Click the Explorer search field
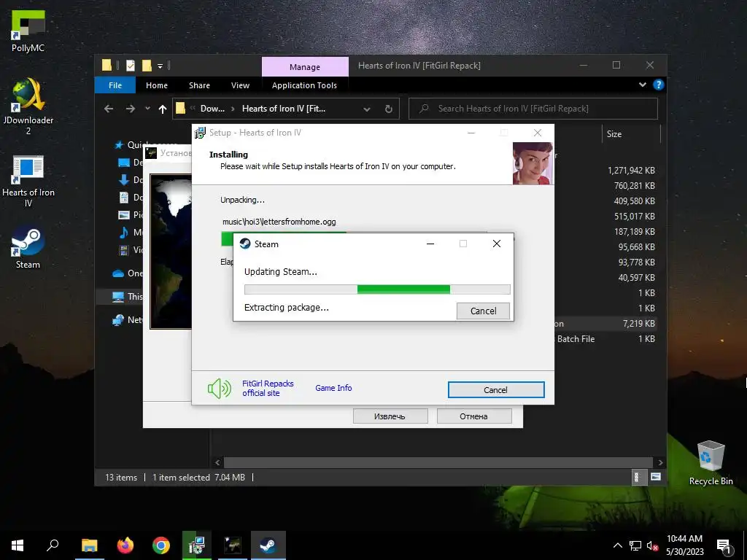 533,109
